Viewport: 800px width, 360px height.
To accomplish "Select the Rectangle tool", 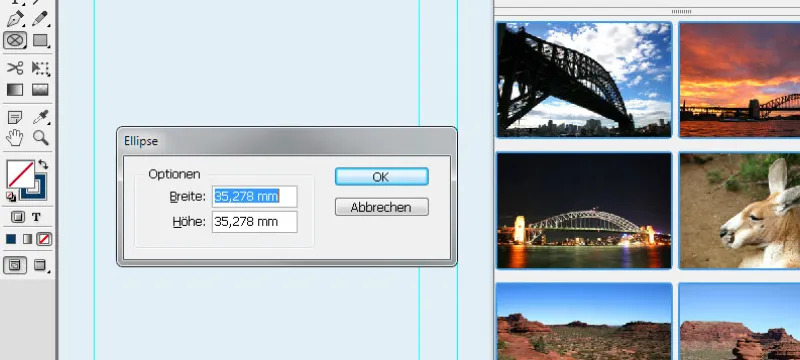I will 40,40.
